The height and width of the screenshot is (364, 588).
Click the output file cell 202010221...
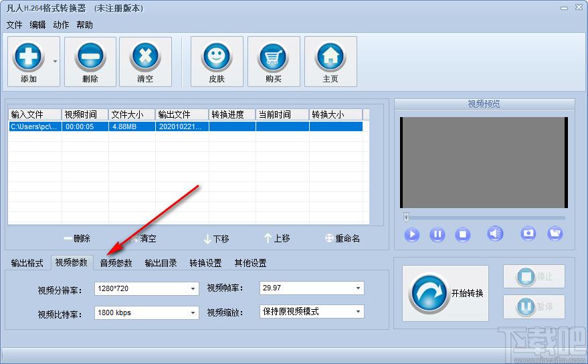tap(182, 126)
